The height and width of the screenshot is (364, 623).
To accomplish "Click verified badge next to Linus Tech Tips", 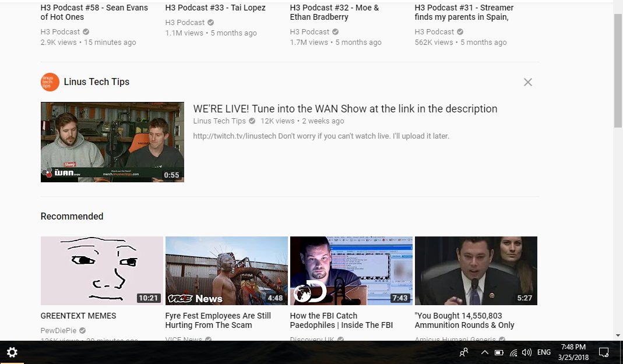I will tap(252, 121).
